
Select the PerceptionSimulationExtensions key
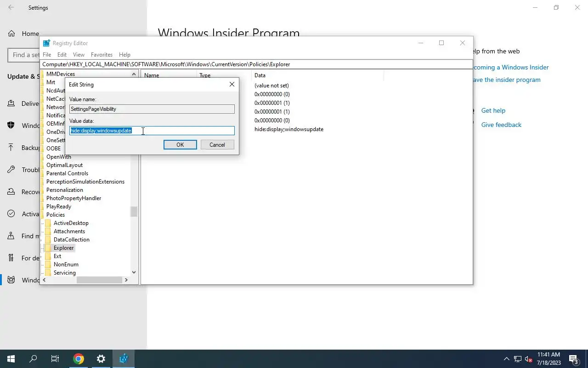85,182
